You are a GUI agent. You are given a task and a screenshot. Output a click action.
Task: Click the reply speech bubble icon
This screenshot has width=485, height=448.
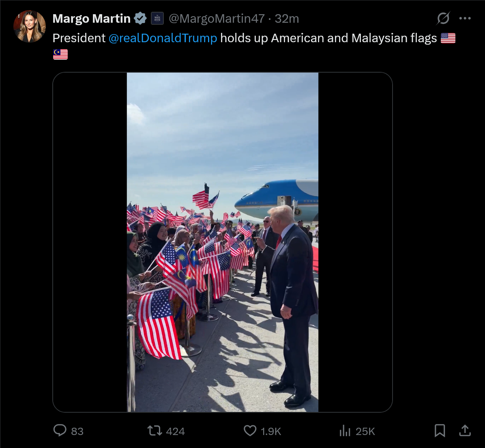tap(60, 431)
